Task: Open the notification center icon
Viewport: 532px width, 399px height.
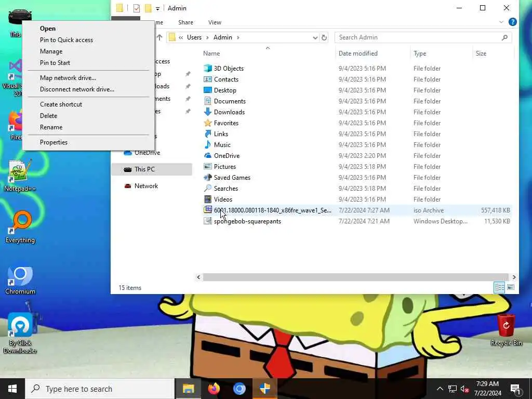Action: point(515,389)
